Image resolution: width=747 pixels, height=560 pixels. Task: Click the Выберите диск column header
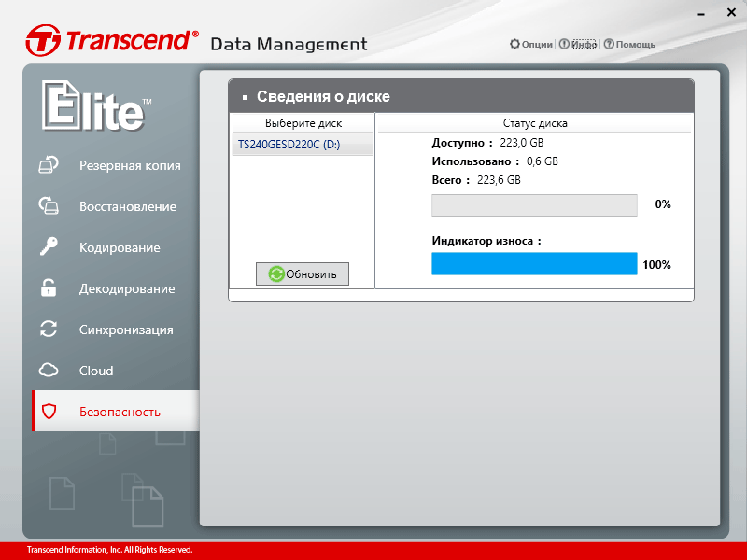pyautogui.click(x=303, y=123)
